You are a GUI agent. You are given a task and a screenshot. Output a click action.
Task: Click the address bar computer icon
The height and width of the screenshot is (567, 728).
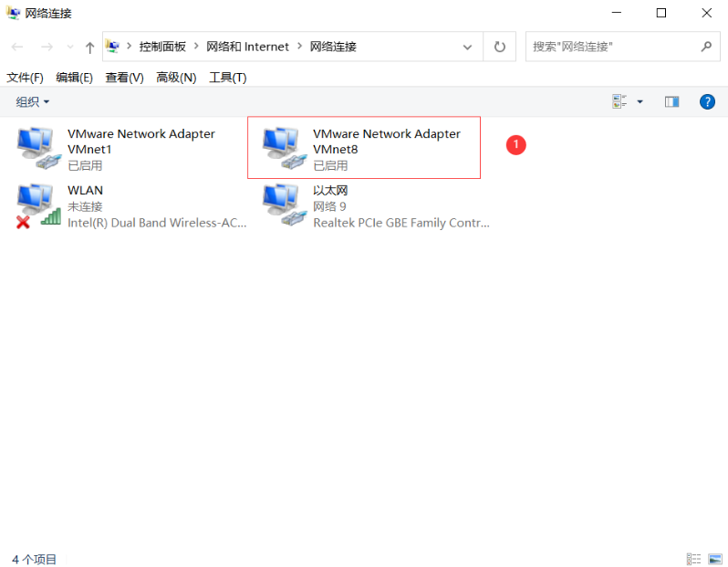(x=112, y=46)
